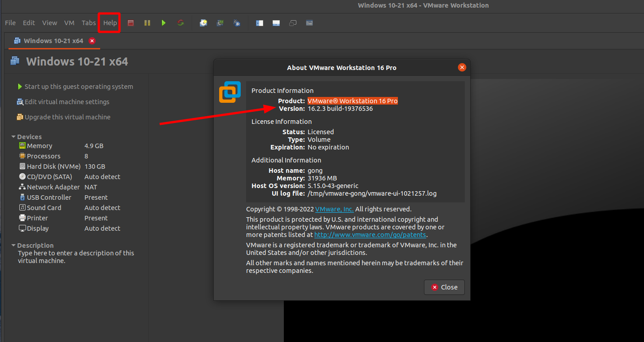Toggle the library sidebar view icon
Image resolution: width=644 pixels, height=342 pixels.
pos(260,23)
